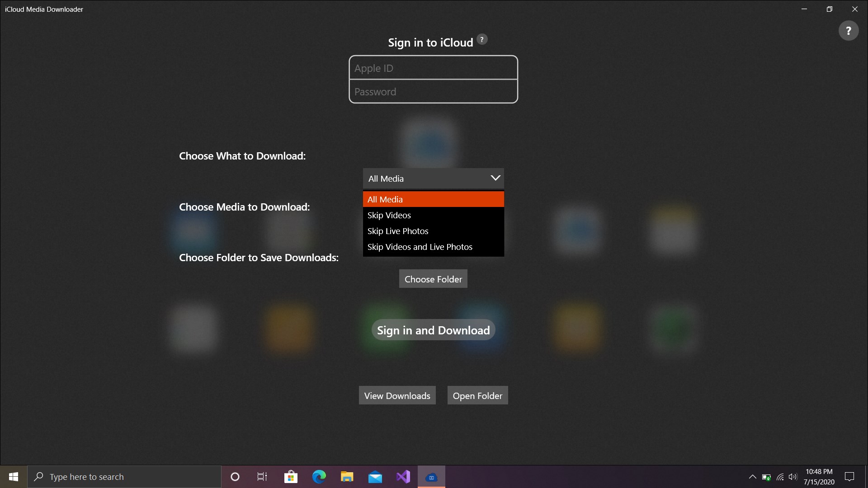The image size is (868, 488).
Task: Click the volume icon in system tray
Action: (793, 477)
